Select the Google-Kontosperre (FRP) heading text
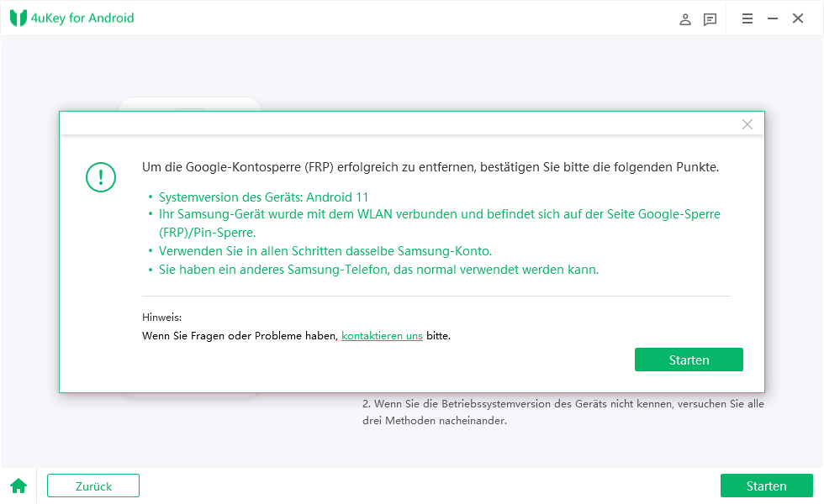Image resolution: width=824 pixels, height=504 pixels. tap(430, 167)
